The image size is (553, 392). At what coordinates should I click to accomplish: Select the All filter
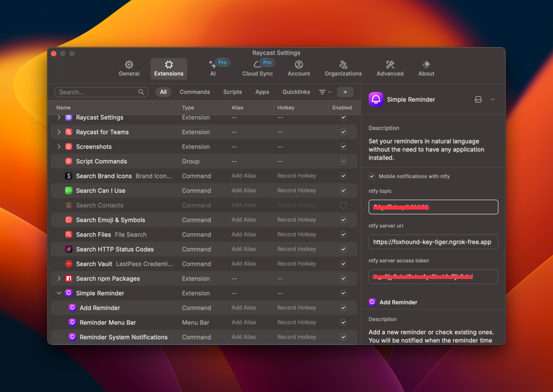(x=163, y=92)
